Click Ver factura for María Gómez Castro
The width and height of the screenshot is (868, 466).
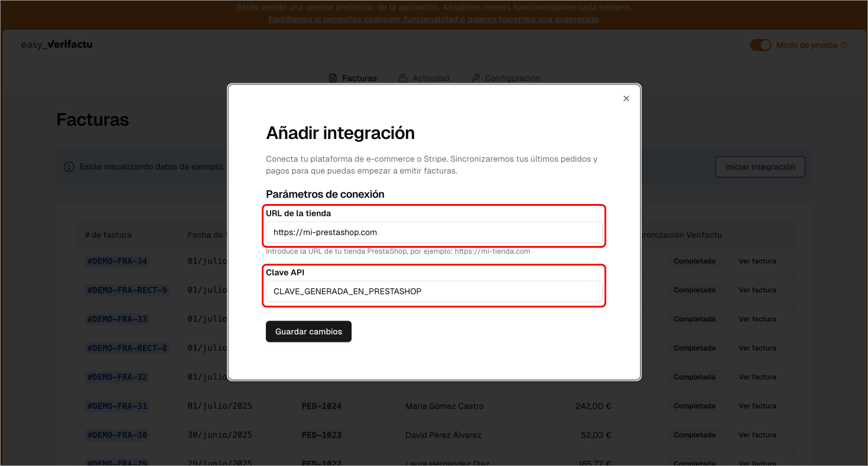click(758, 406)
